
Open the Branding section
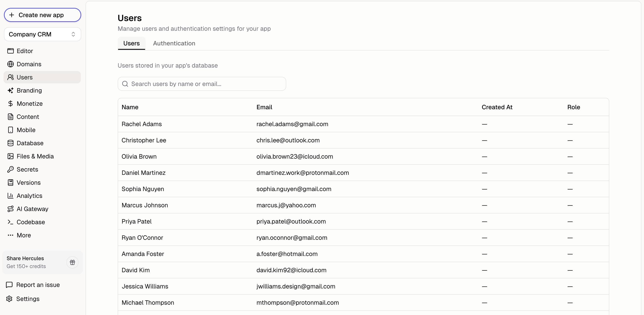29,90
